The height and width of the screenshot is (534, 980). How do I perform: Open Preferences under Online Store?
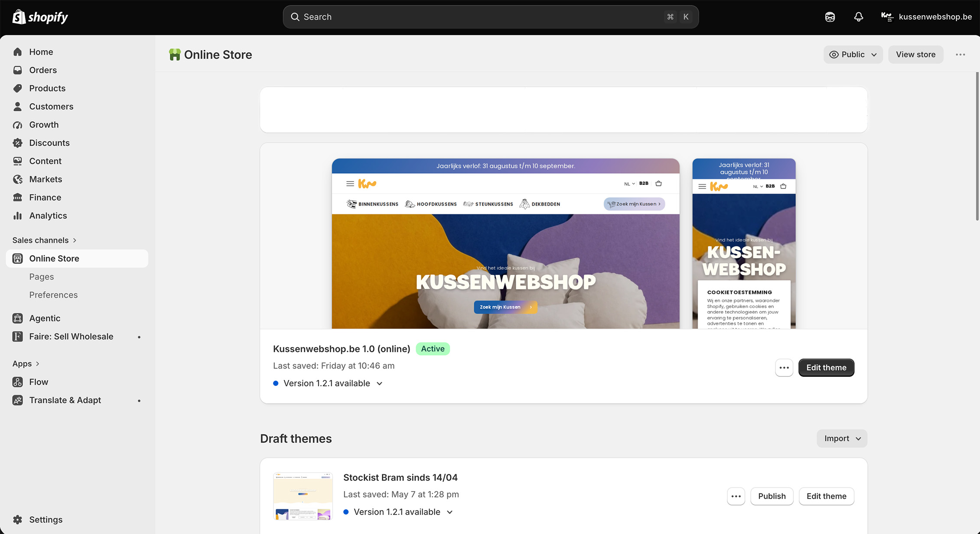(53, 295)
